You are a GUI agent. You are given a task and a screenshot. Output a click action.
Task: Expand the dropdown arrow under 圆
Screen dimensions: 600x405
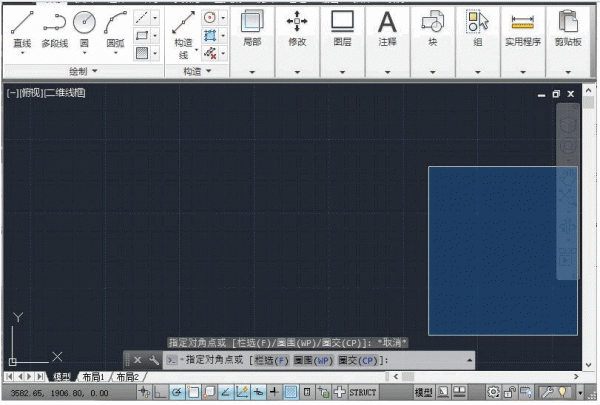pyautogui.click(x=84, y=53)
